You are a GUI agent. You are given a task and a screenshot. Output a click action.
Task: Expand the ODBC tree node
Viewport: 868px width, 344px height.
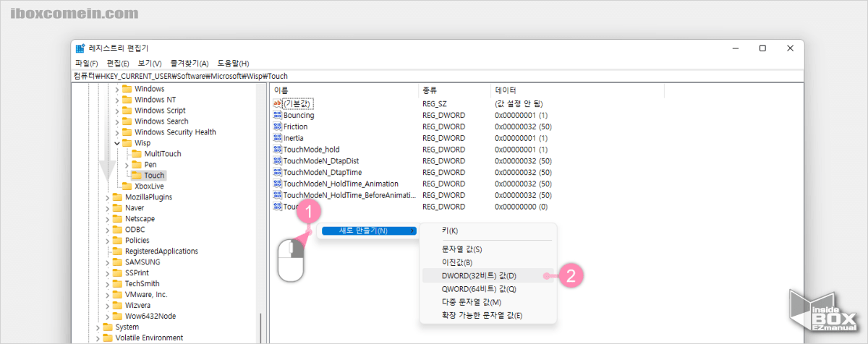click(108, 229)
